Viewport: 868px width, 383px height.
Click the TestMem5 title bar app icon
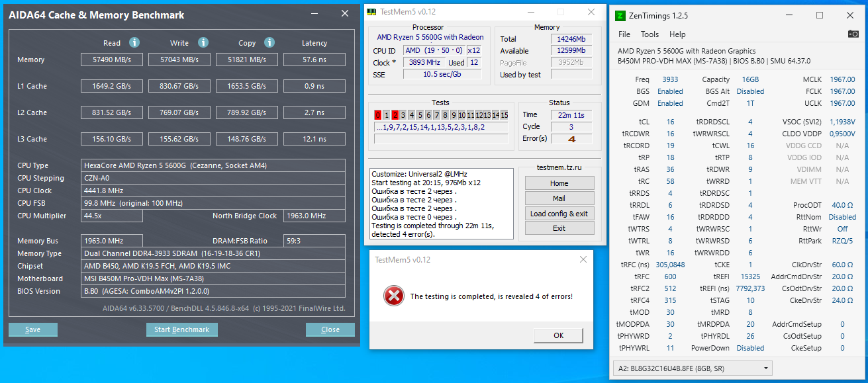[x=372, y=12]
